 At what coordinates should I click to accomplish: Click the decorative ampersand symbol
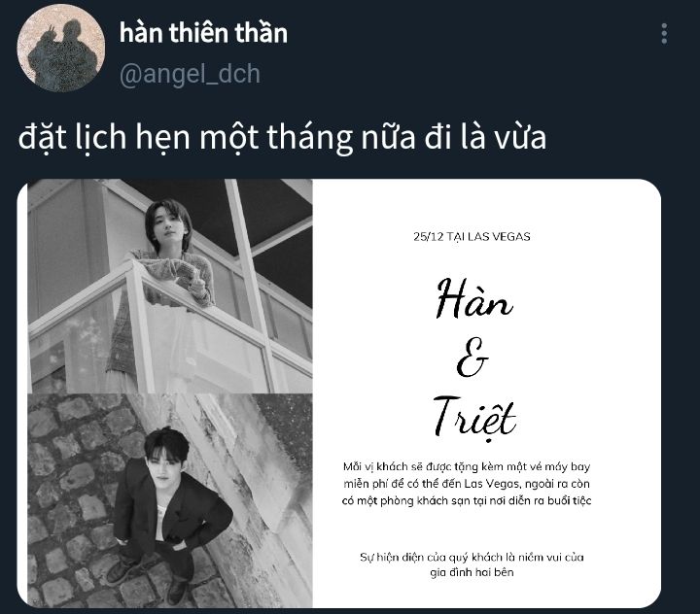pos(472,358)
